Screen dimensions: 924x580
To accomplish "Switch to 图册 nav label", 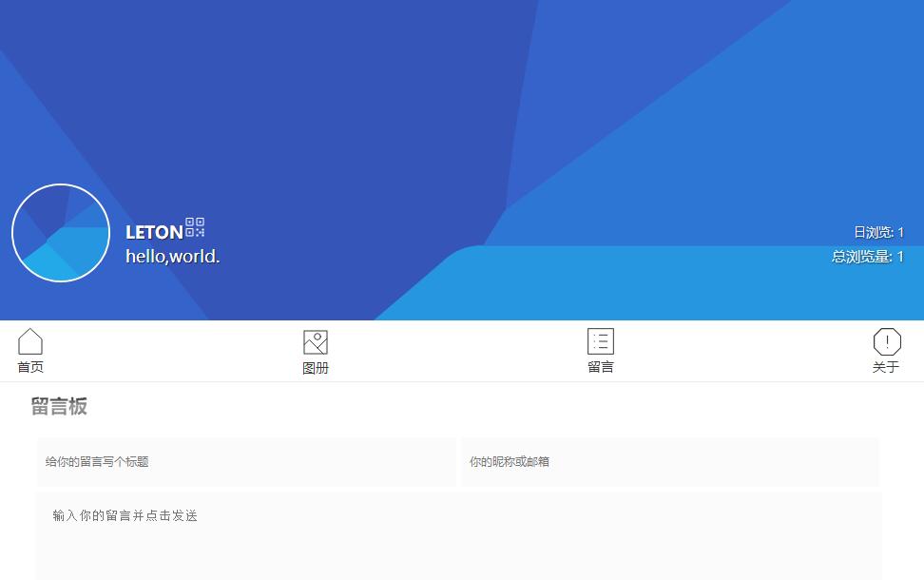I will [316, 368].
